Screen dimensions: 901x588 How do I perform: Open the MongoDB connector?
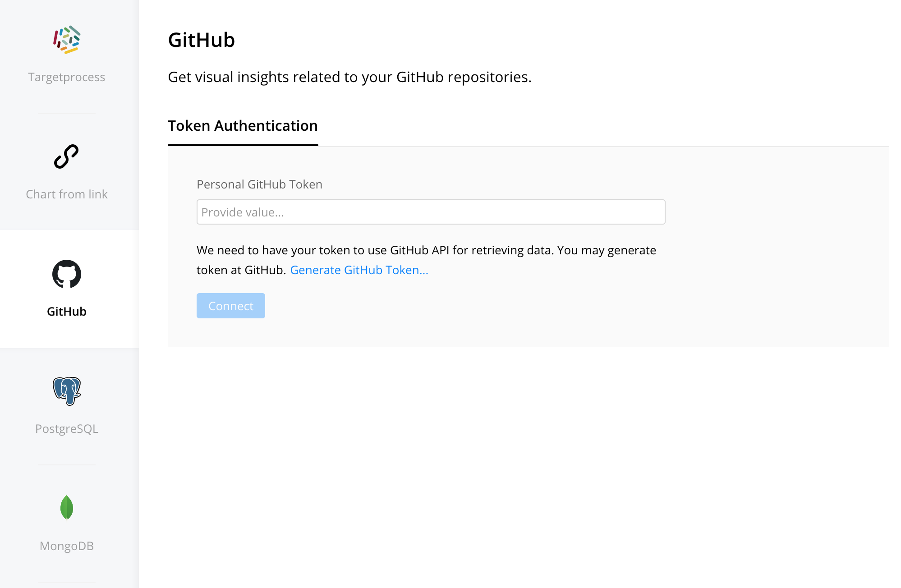pyautogui.click(x=67, y=546)
